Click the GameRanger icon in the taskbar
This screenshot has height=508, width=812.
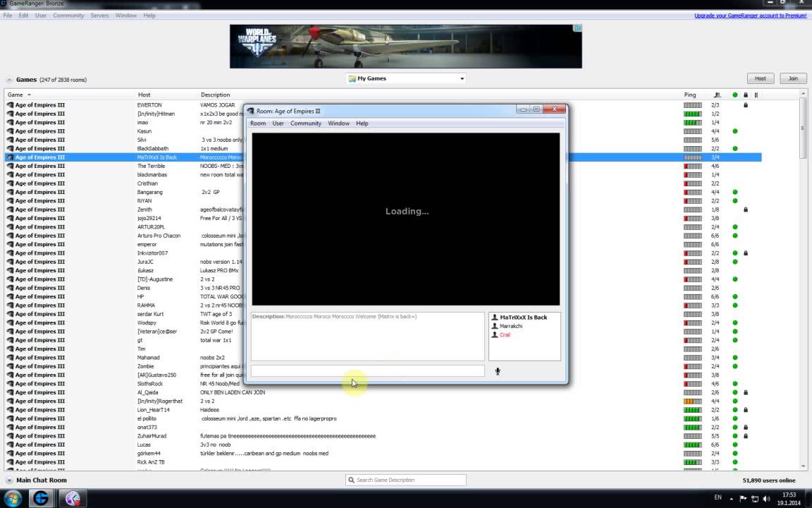41,499
